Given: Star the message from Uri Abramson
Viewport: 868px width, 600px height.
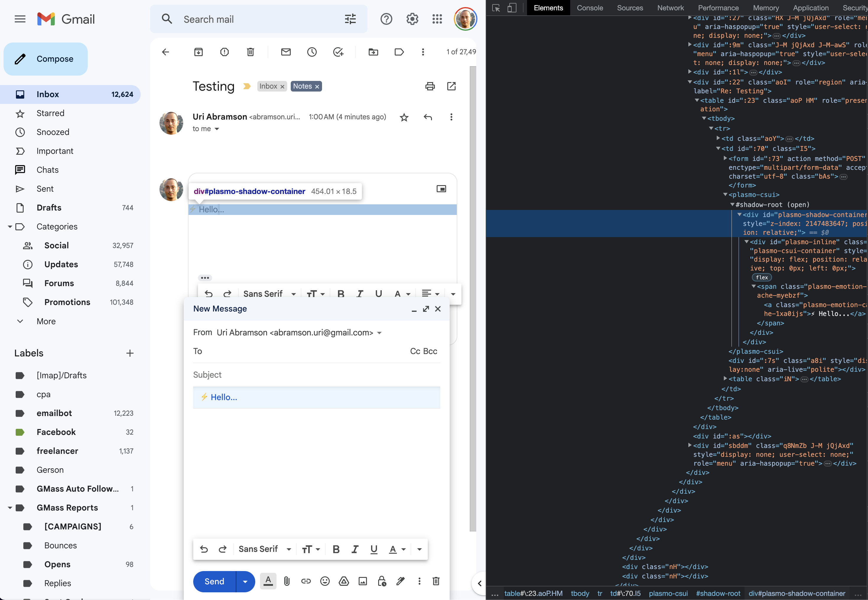Looking at the screenshot, I should 404,117.
